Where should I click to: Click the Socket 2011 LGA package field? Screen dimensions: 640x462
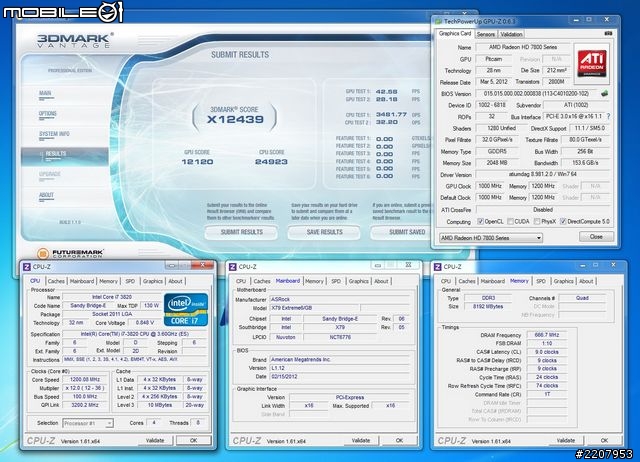point(112,314)
